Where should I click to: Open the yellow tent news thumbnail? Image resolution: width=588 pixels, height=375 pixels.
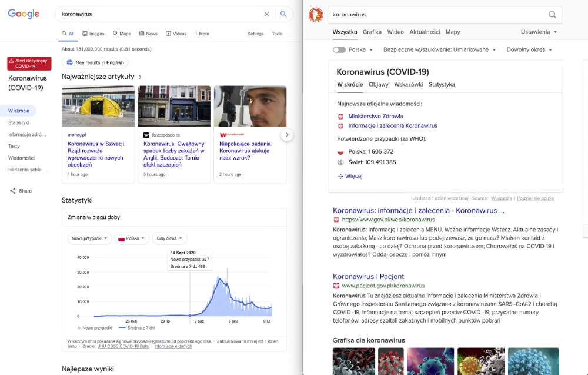(x=98, y=106)
